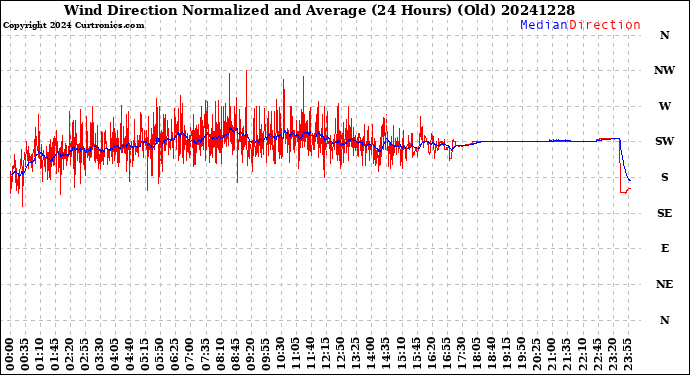Select the W axis label

(x=664, y=106)
